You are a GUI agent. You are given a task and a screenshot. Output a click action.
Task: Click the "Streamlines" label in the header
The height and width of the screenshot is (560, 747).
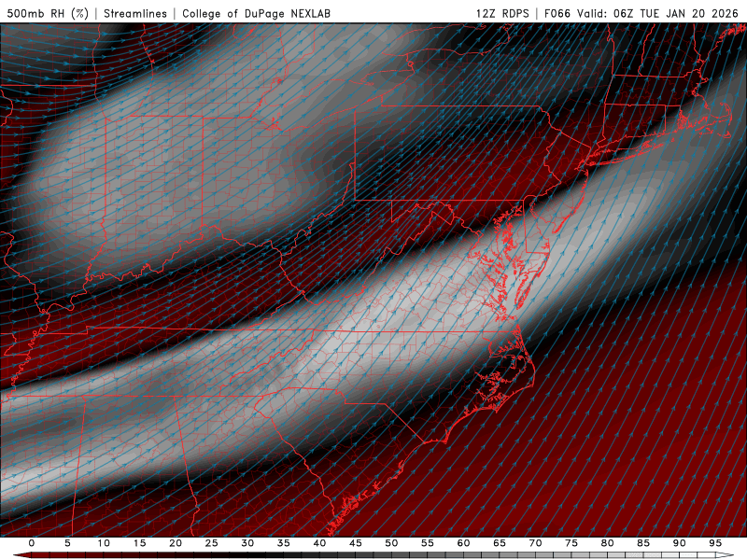pos(135,13)
